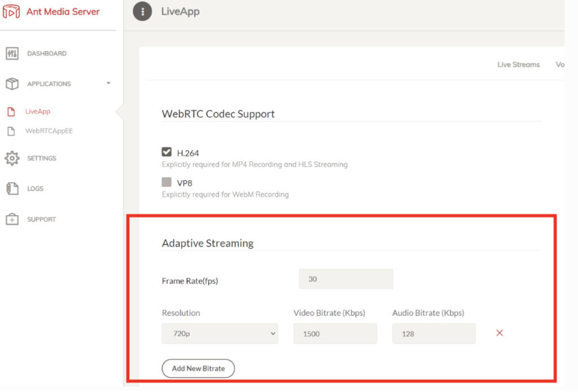Image resolution: width=578 pixels, height=392 pixels.
Task: Open the LiveApp three-dot menu icon
Action: 142,11
